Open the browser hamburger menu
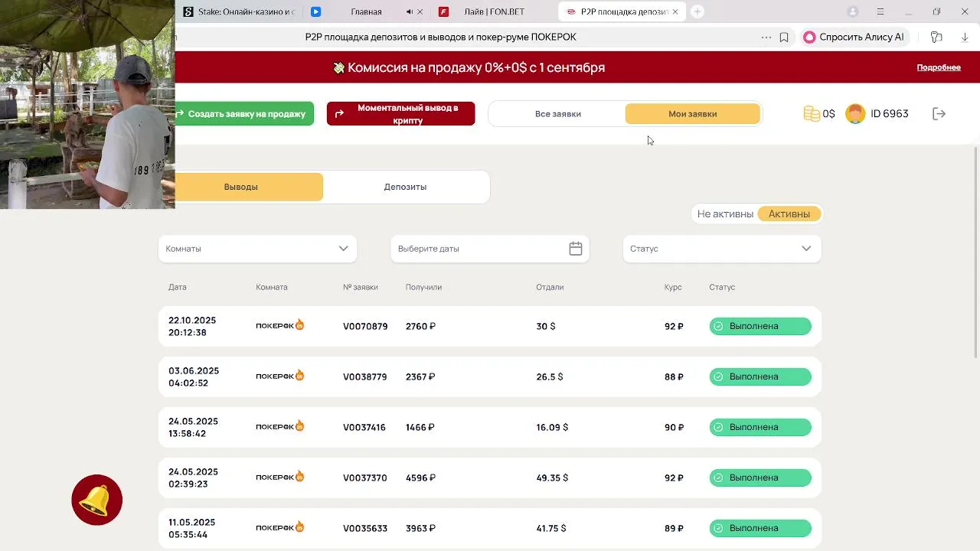 (x=880, y=11)
